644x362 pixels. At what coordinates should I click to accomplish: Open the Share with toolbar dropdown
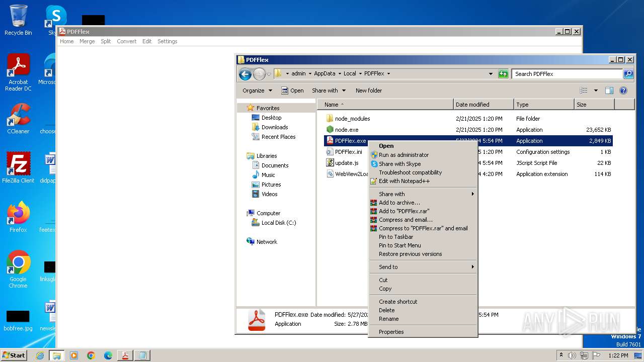pyautogui.click(x=329, y=90)
